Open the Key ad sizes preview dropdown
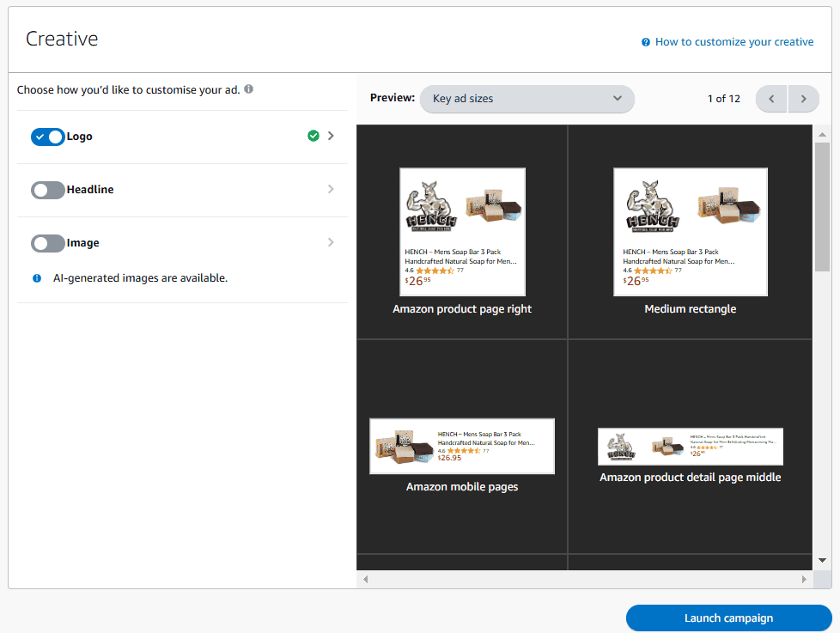This screenshot has height=633, width=840. pos(527,99)
